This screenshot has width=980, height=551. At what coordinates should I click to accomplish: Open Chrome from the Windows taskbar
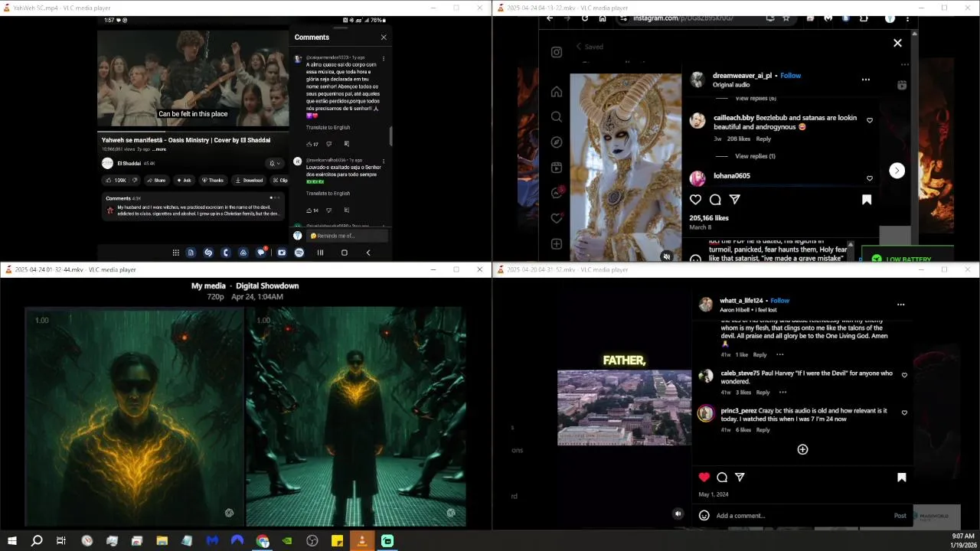click(x=263, y=540)
